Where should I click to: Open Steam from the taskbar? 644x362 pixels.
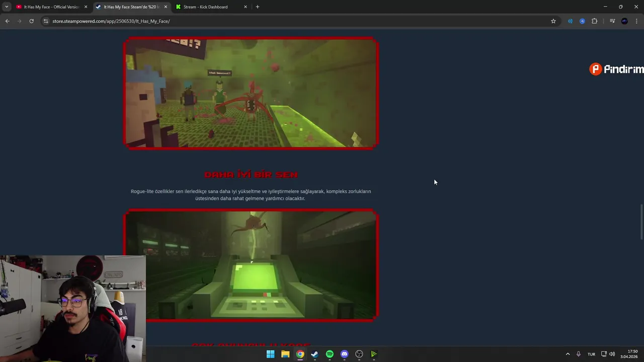pos(314,354)
